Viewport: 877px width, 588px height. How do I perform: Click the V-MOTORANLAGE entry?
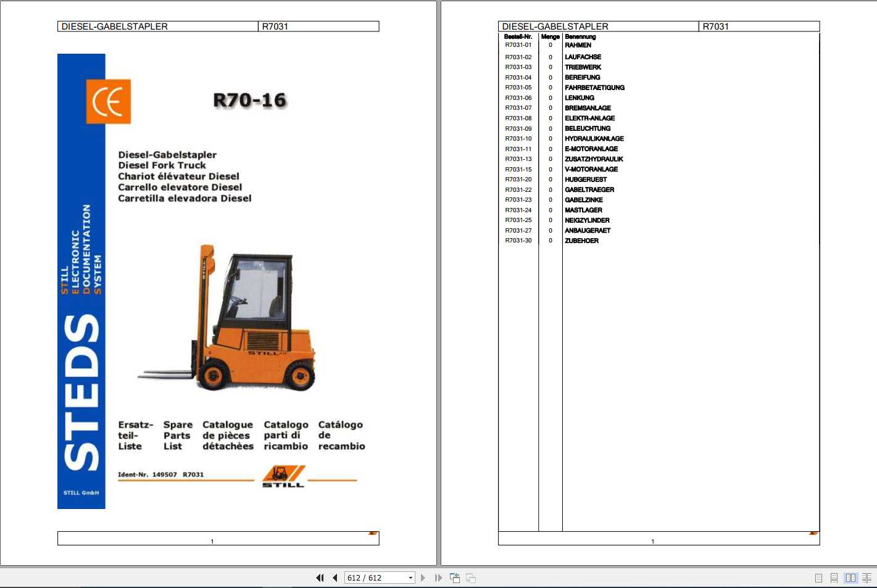click(591, 169)
